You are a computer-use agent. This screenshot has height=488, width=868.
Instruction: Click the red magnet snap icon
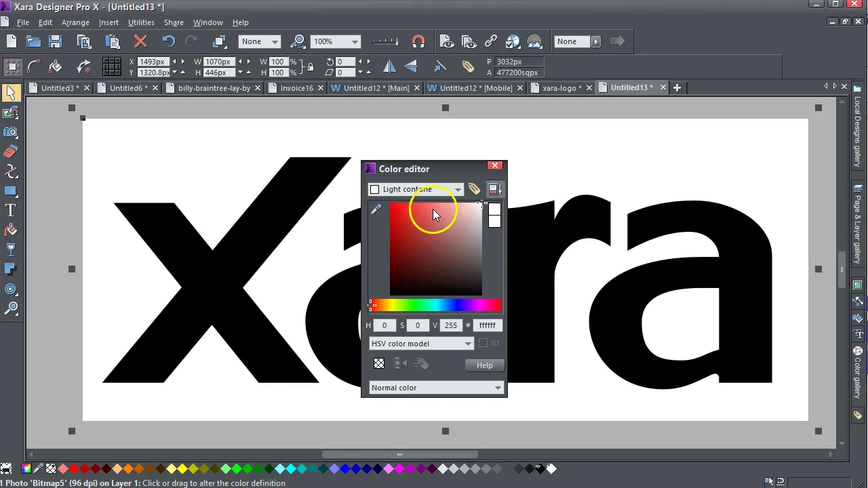[x=418, y=41]
